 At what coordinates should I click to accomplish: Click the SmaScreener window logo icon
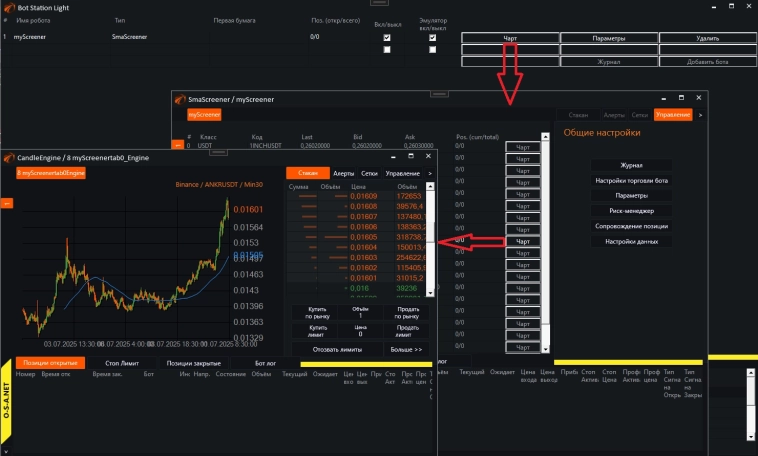coord(179,99)
